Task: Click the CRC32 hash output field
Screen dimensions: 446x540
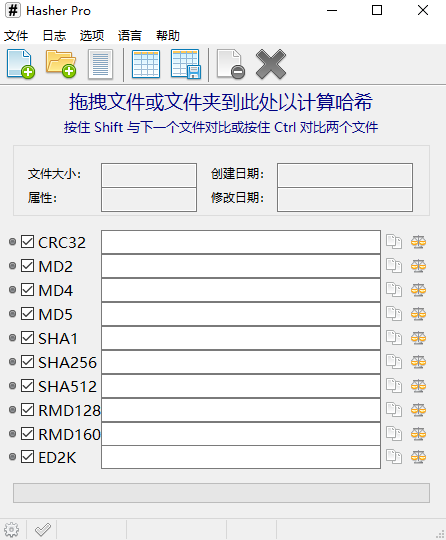Action: pos(241,242)
